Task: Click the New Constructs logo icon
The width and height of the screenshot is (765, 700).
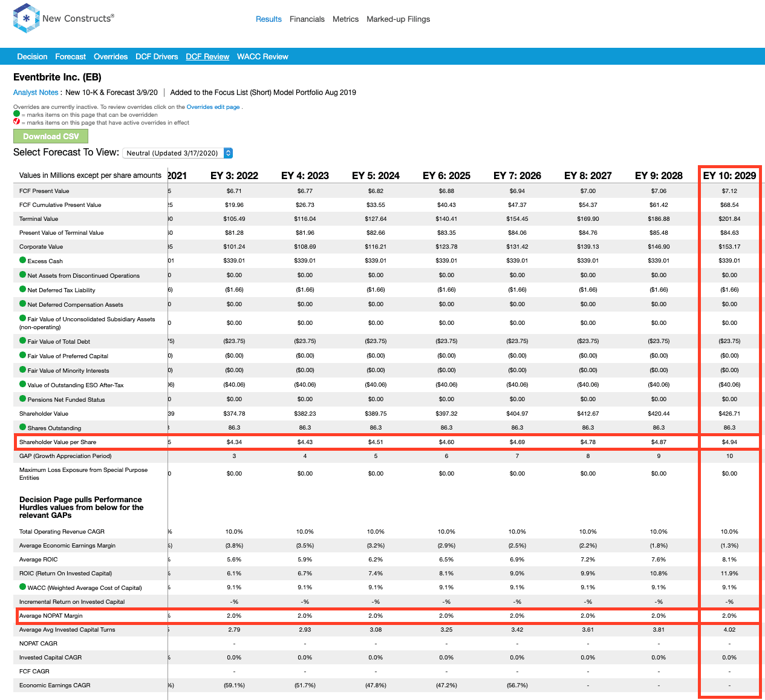Action: (26, 18)
